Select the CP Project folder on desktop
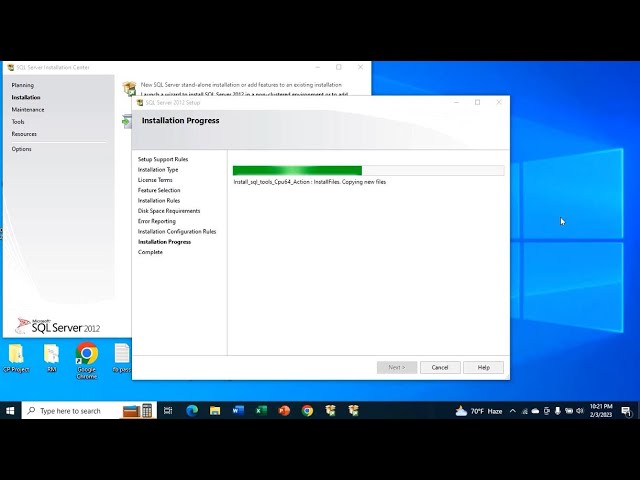The image size is (640, 480). 16,358
